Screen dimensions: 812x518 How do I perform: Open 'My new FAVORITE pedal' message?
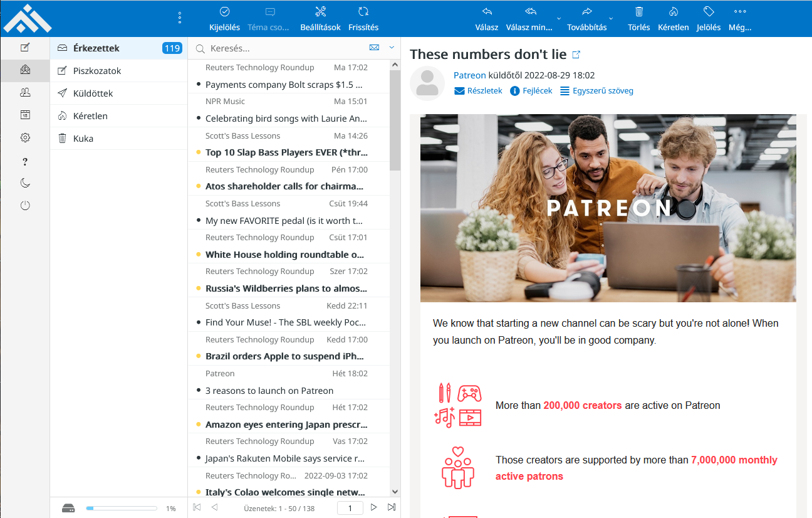[289, 212]
